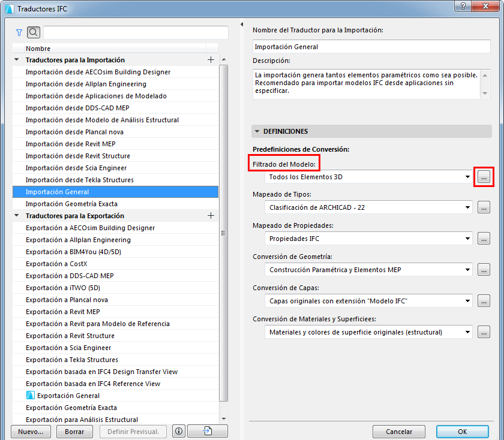This screenshot has height=440, width=504.
Task: Click the Nuevo... button
Action: pos(31,432)
